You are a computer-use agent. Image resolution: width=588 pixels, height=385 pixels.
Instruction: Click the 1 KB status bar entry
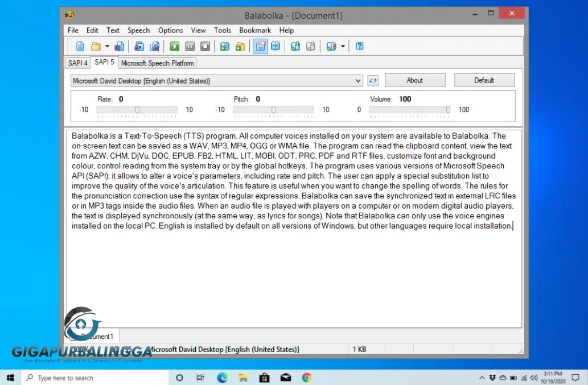pyautogui.click(x=359, y=349)
